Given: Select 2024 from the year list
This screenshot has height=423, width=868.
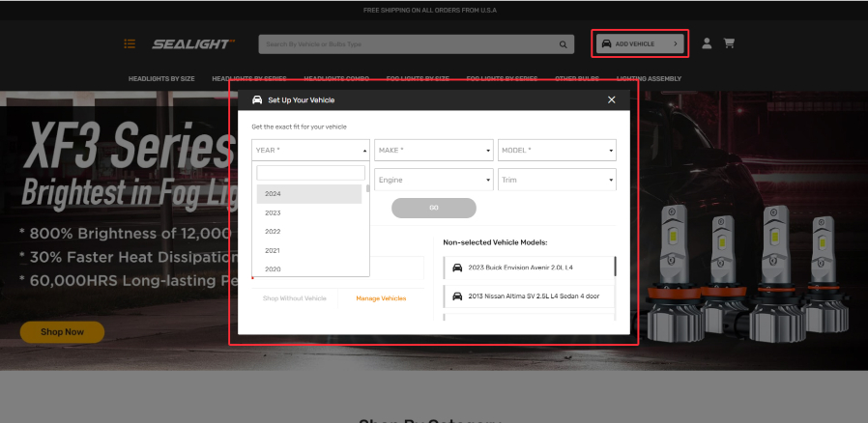Looking at the screenshot, I should [309, 194].
